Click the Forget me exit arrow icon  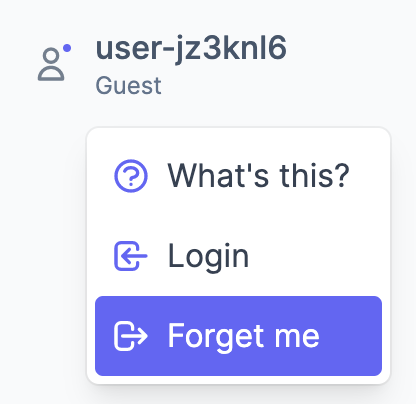point(131,336)
